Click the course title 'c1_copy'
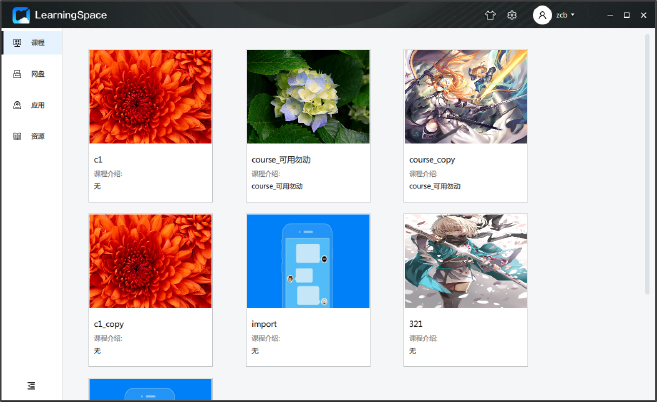Screen dimensions: 657x402 coord(109,324)
